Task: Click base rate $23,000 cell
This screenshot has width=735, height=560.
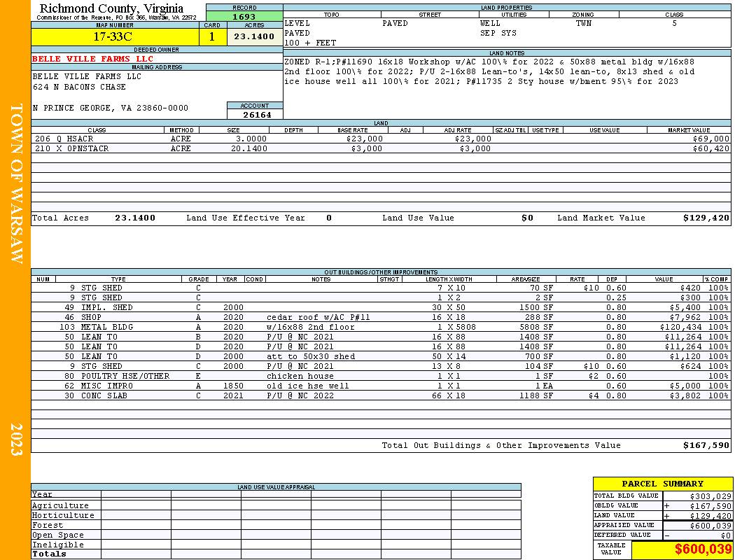Action: pyautogui.click(x=365, y=139)
